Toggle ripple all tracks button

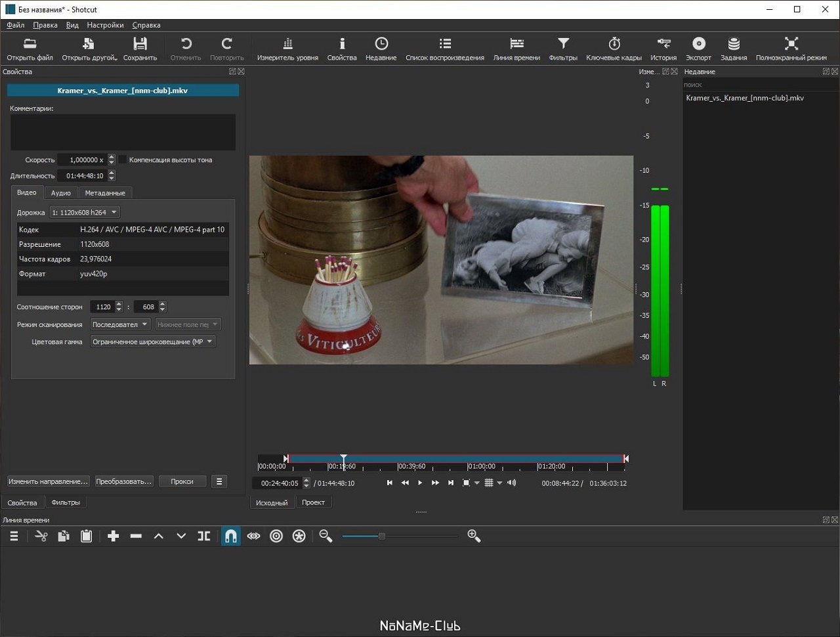[299, 537]
